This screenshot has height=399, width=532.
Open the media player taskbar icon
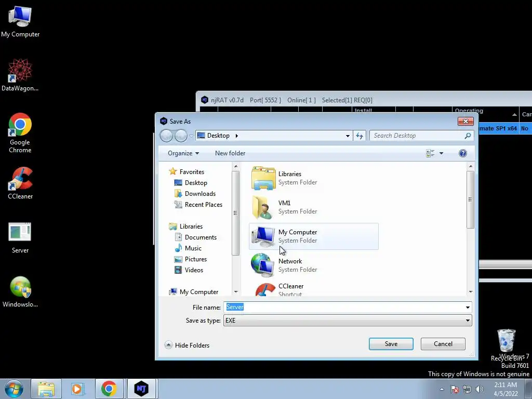click(77, 389)
